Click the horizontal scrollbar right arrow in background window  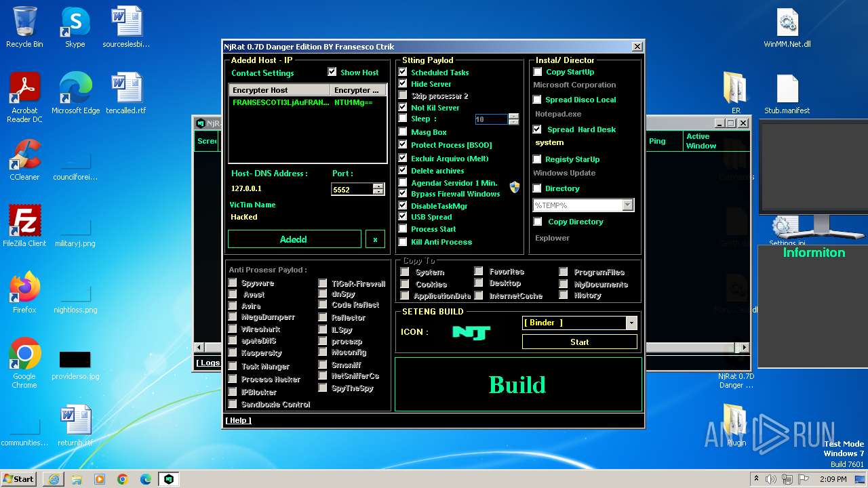[744, 347]
